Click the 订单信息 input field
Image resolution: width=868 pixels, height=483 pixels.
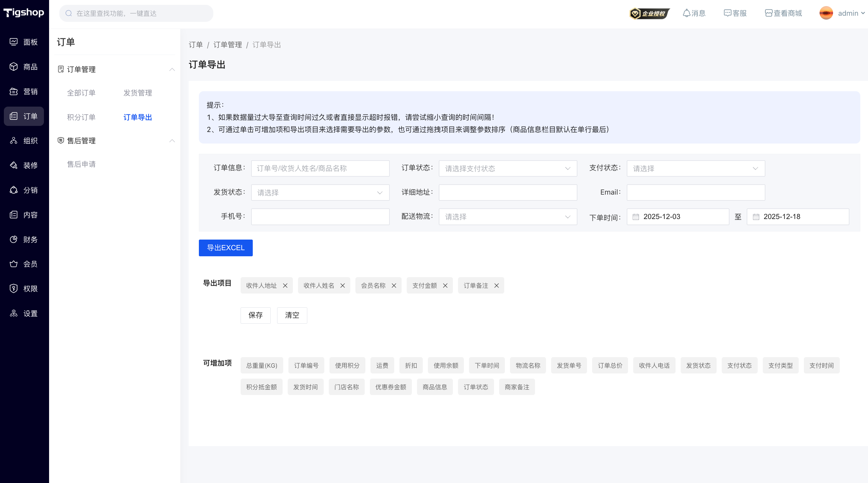[320, 168]
